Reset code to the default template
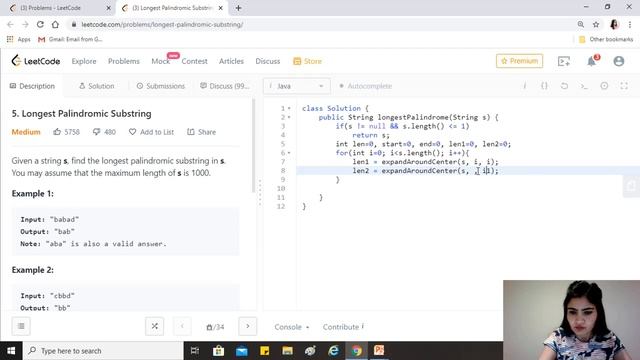The width and height of the screenshot is (640, 360). click(564, 86)
